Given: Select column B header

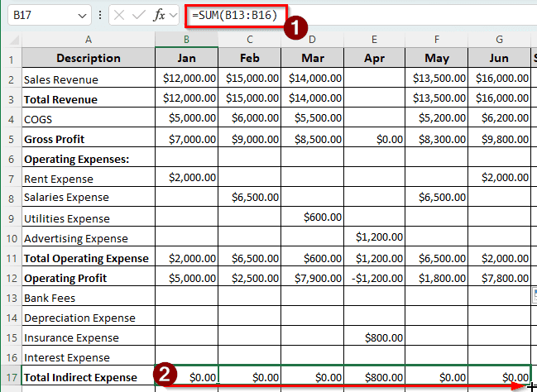Looking at the screenshot, I should point(187,40).
